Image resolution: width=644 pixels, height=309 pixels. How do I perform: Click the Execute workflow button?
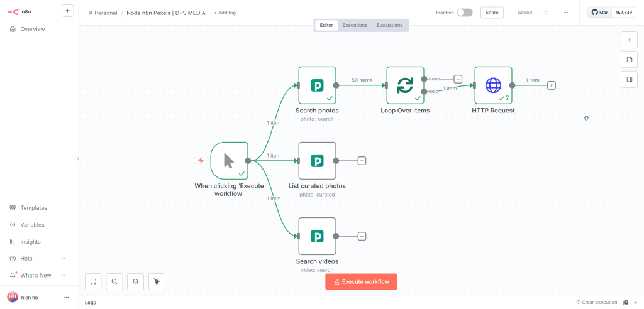361,282
